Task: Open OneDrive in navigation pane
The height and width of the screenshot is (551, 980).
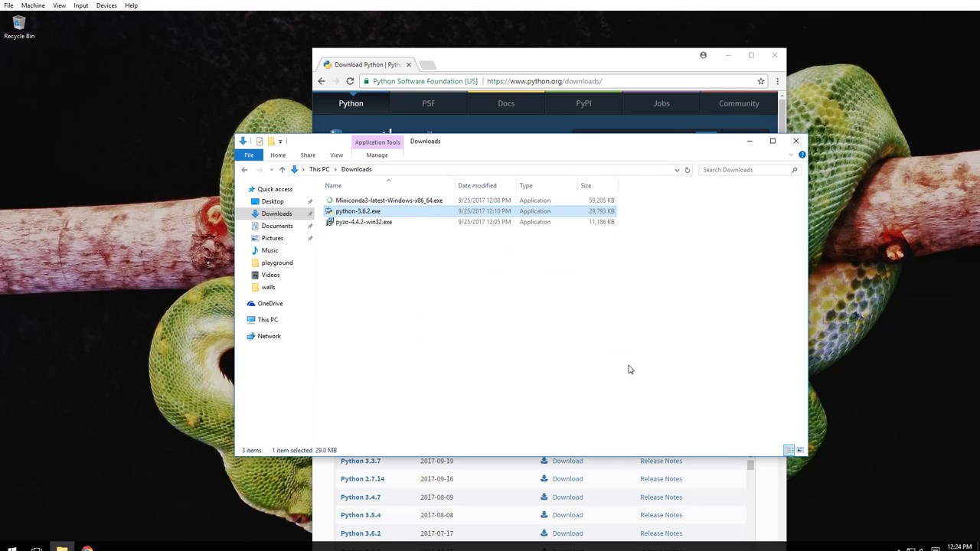Action: pyautogui.click(x=269, y=304)
